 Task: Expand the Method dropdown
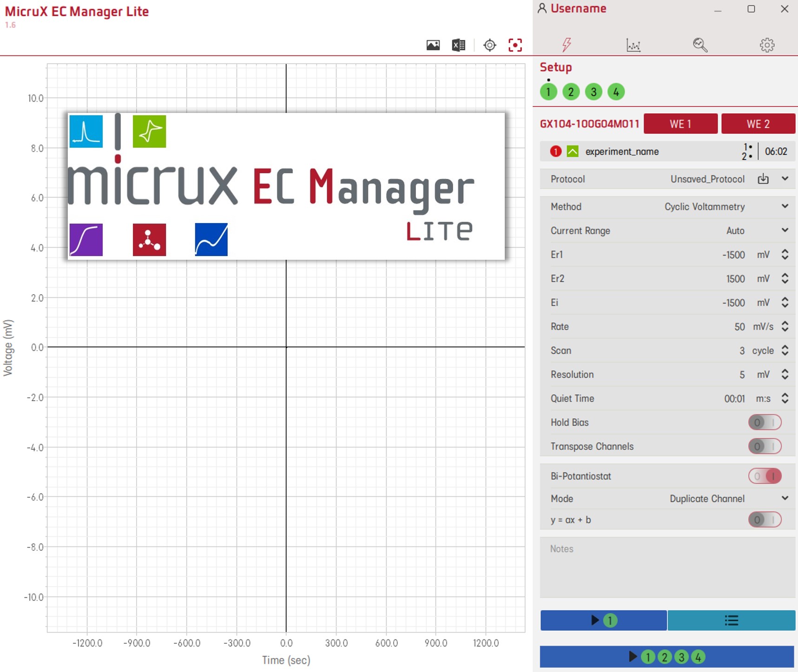785,206
